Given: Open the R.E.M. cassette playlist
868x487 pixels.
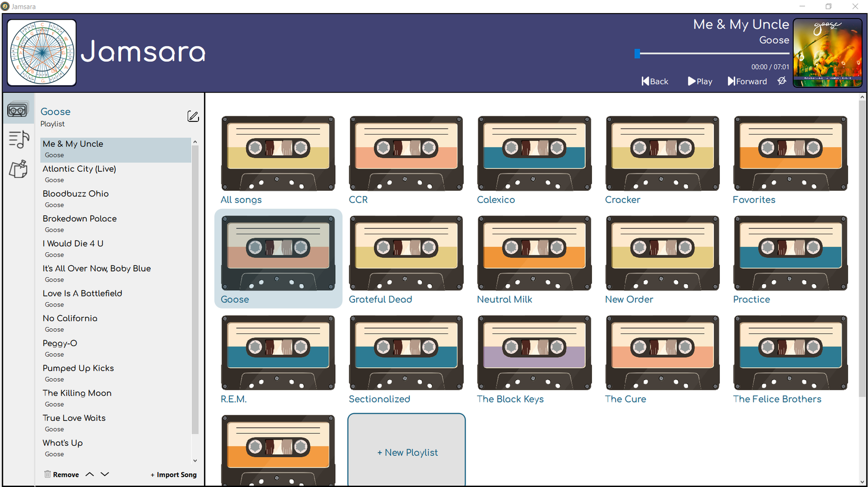Looking at the screenshot, I should point(278,353).
